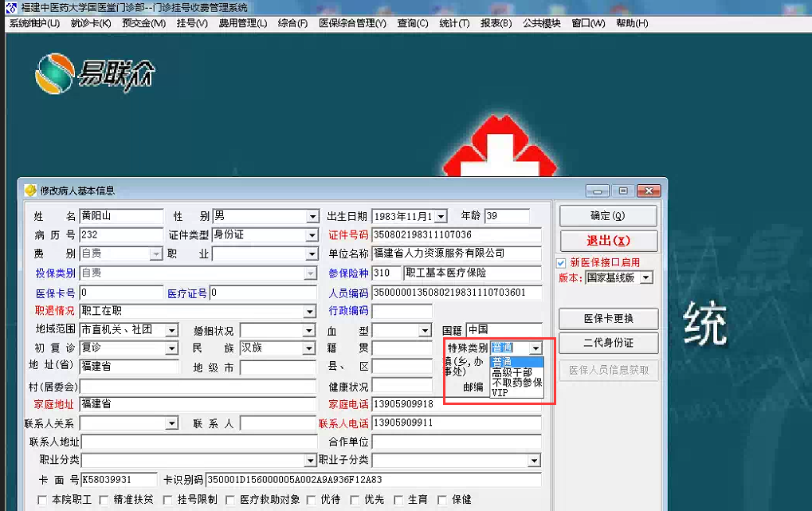Image resolution: width=812 pixels, height=511 pixels.
Task: Open the 预交金(M) menu
Action: tap(144, 23)
